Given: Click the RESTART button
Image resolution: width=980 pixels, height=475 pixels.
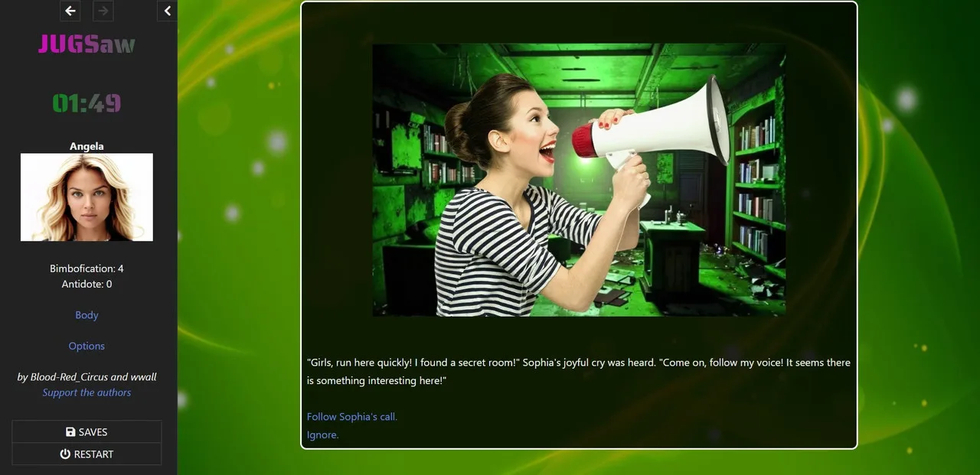Looking at the screenshot, I should [87, 454].
